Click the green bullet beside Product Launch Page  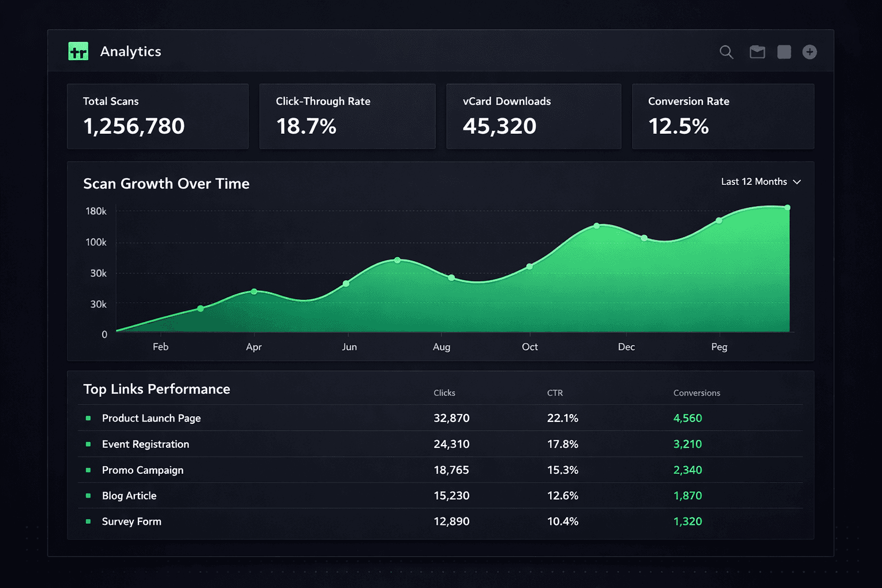coord(88,419)
